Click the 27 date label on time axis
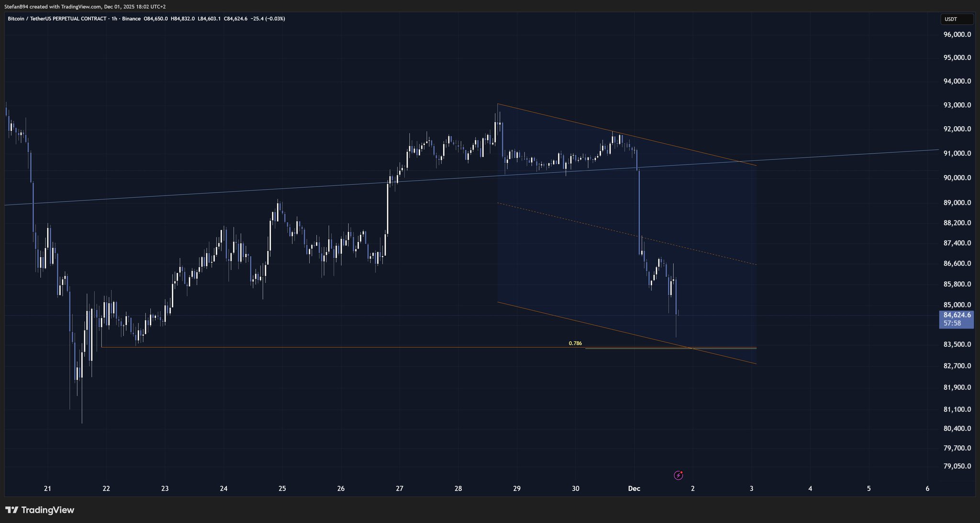Viewport: 980px width, 523px height. [x=400, y=489]
